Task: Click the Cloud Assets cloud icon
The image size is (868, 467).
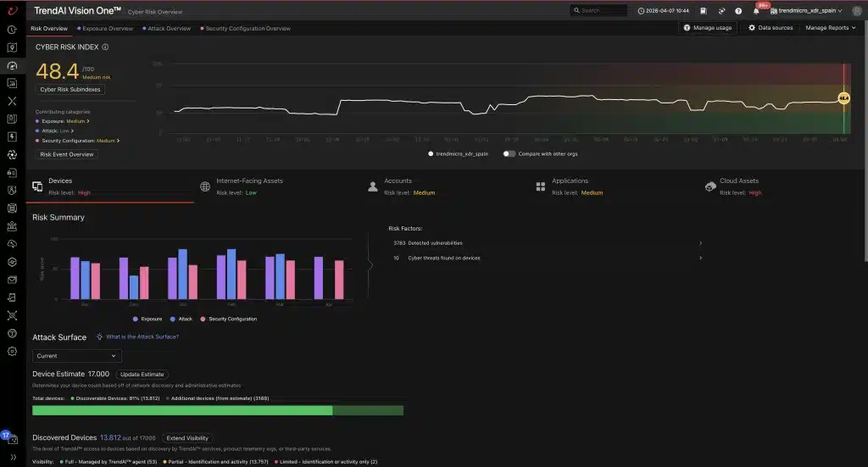Action: tap(710, 186)
